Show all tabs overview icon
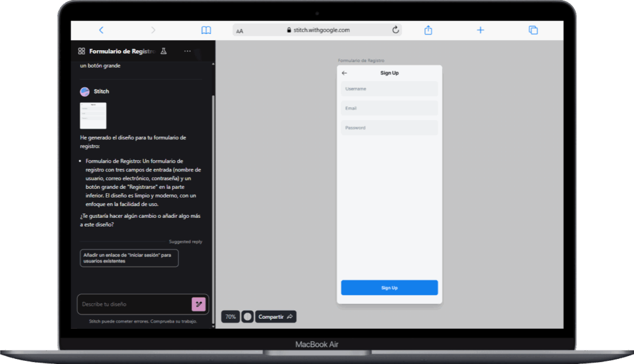Image resolution: width=634 pixels, height=364 pixels. (532, 30)
